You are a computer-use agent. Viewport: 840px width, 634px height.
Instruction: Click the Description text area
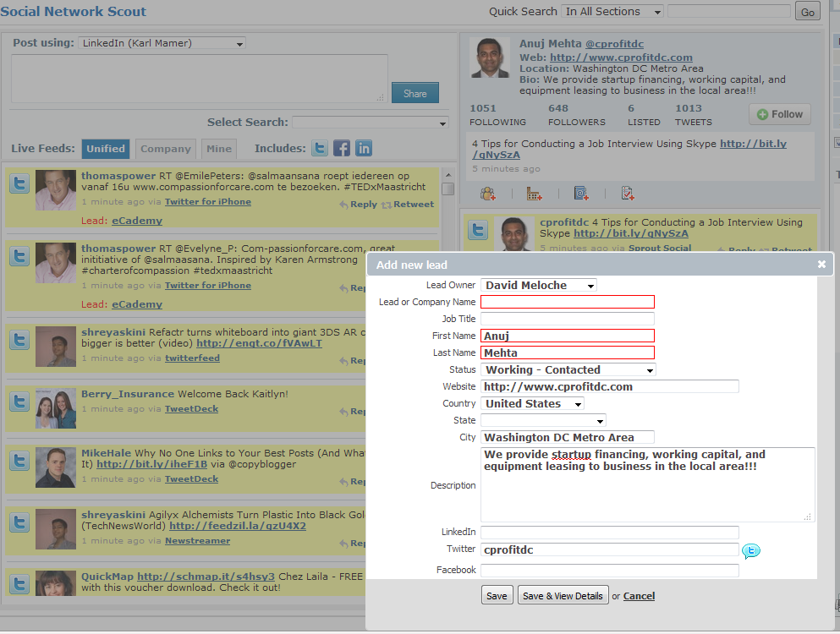click(648, 484)
